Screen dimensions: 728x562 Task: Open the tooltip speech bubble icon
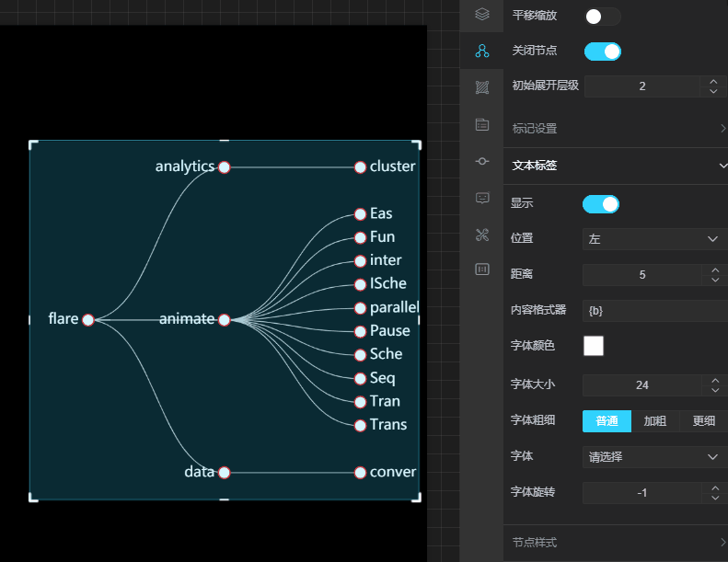482,198
